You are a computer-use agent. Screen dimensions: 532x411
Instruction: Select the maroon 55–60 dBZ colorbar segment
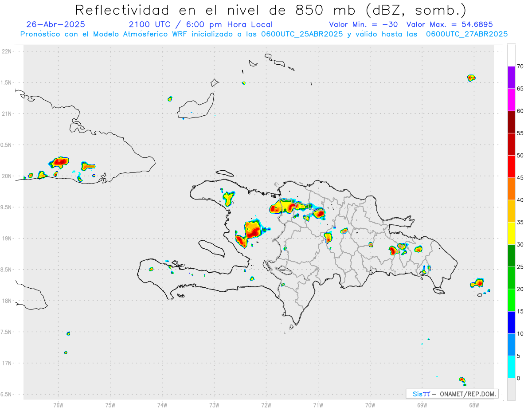[511, 122]
